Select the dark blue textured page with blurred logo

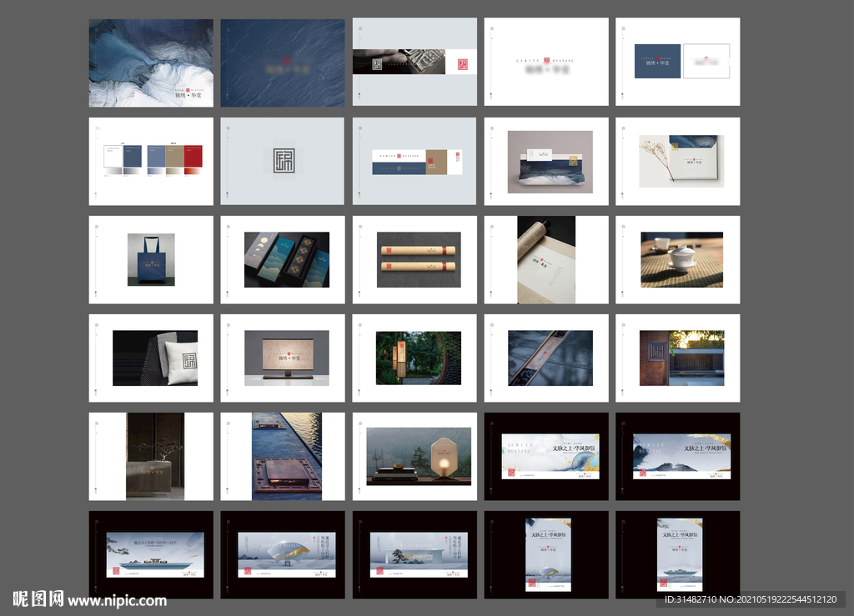pos(283,63)
